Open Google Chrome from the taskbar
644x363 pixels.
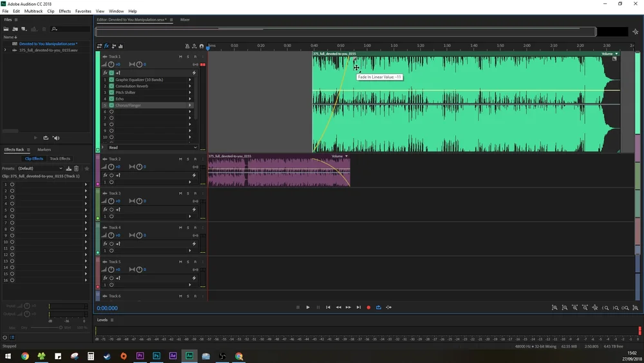25,356
